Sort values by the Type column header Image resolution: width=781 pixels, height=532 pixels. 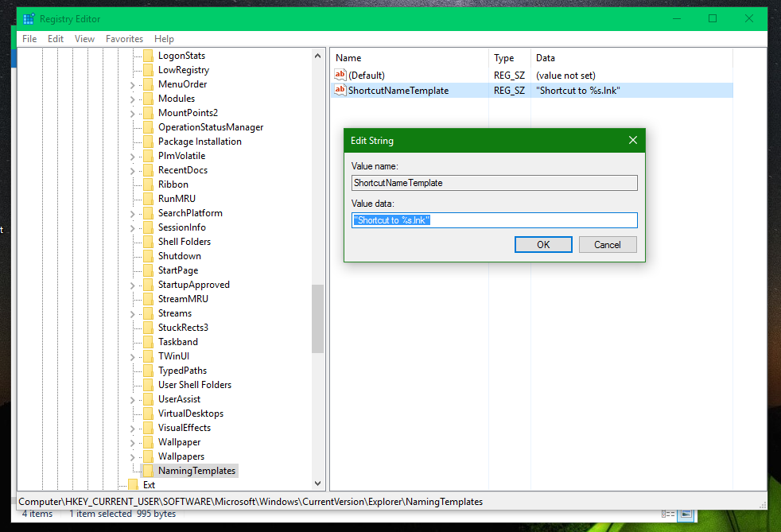[504, 58]
